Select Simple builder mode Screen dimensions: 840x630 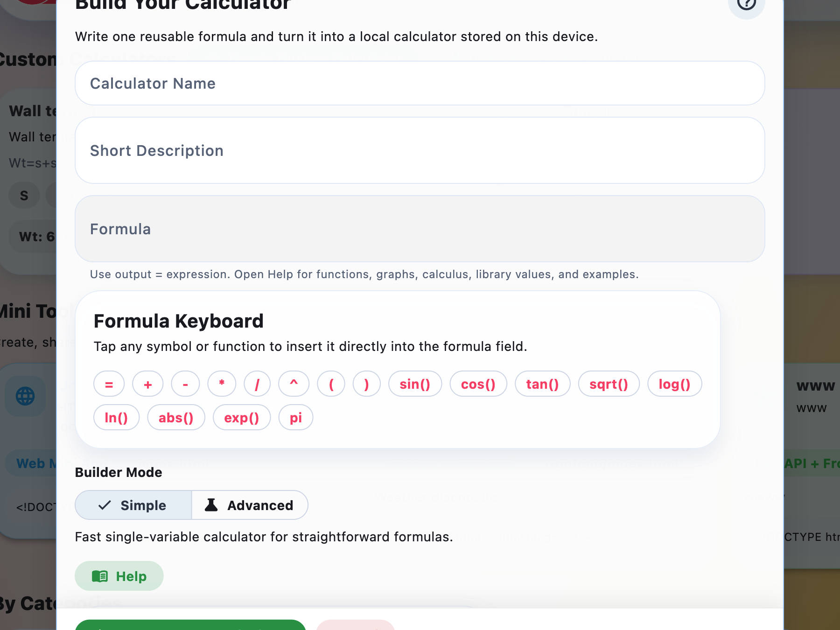(x=133, y=505)
